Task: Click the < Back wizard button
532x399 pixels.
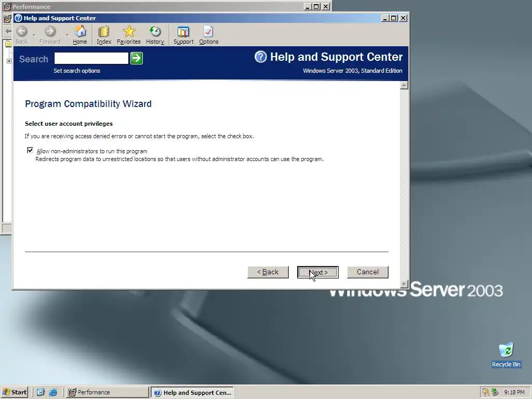Action: coord(268,272)
